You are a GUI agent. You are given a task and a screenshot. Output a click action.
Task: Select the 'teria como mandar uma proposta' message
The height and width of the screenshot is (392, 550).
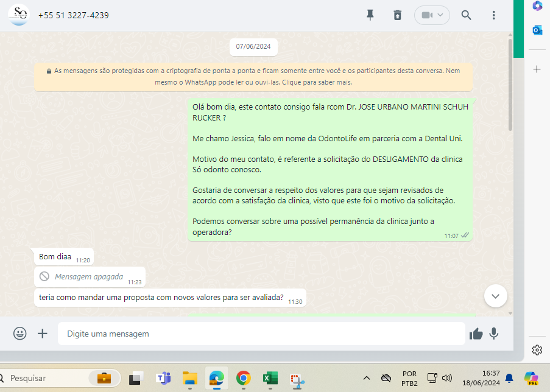170,297
